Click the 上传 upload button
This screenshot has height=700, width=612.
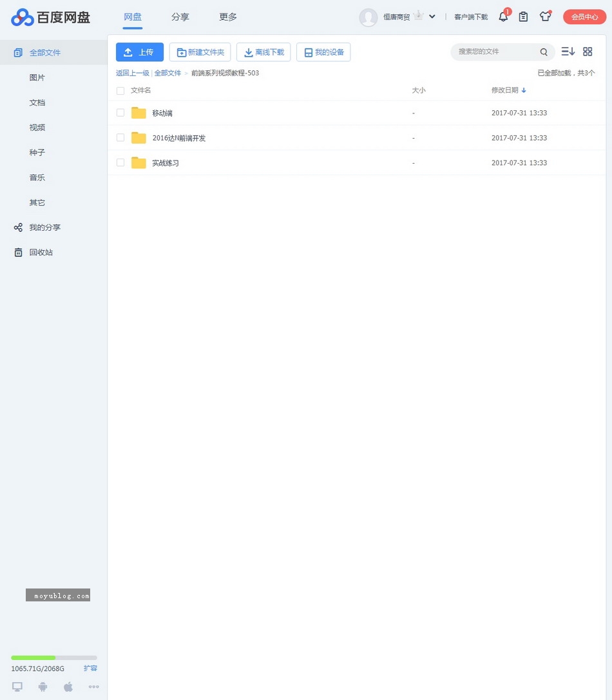point(140,52)
